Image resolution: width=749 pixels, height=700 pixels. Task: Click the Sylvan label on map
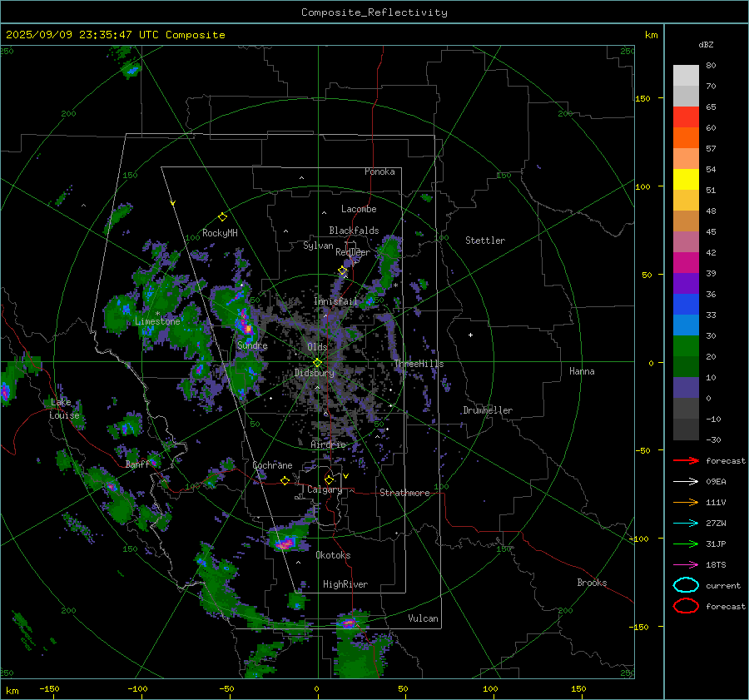click(318, 246)
